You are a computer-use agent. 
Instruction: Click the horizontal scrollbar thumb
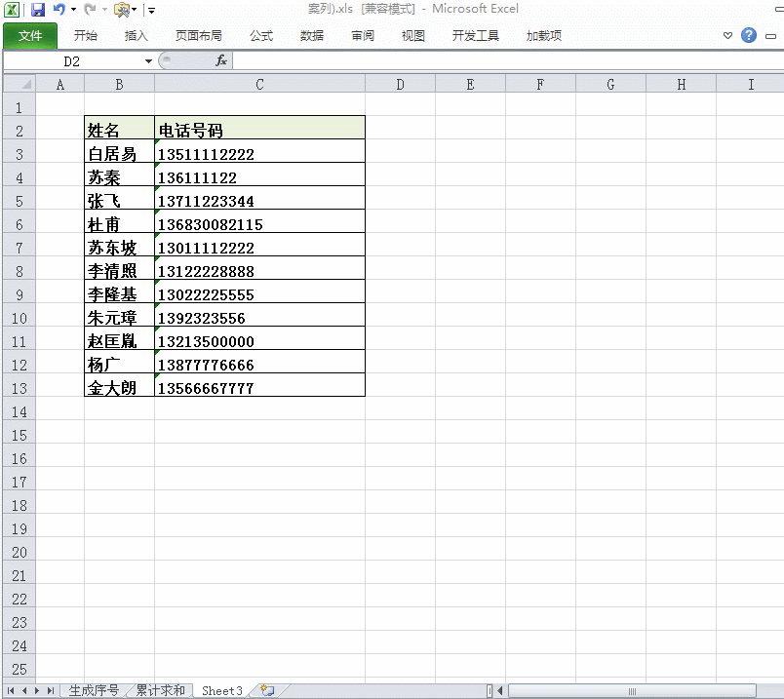632,691
